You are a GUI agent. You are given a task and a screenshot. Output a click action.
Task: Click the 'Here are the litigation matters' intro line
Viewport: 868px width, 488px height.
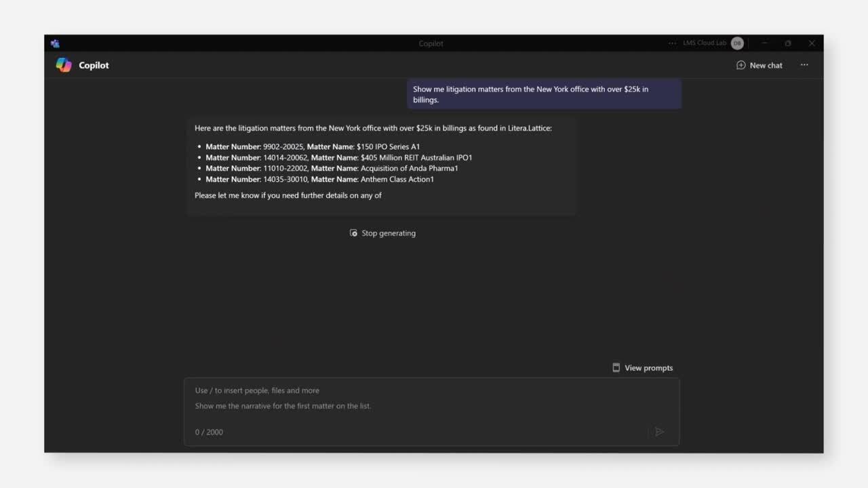[373, 128]
